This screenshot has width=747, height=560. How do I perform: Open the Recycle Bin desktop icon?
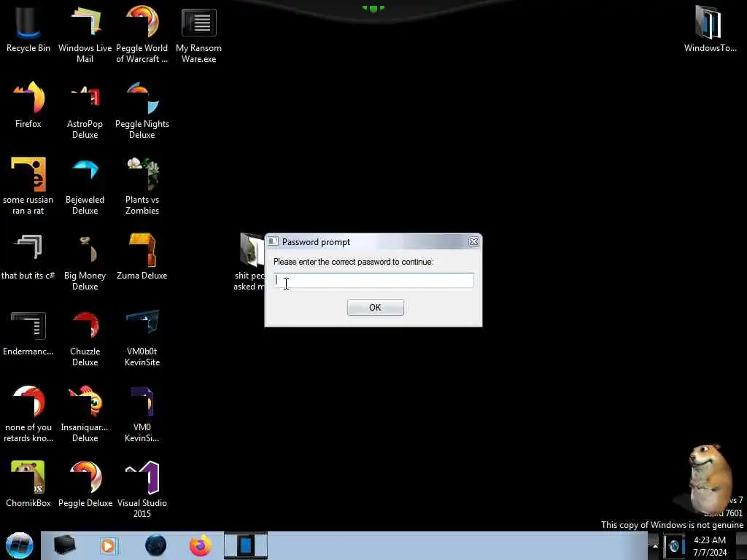[28, 30]
